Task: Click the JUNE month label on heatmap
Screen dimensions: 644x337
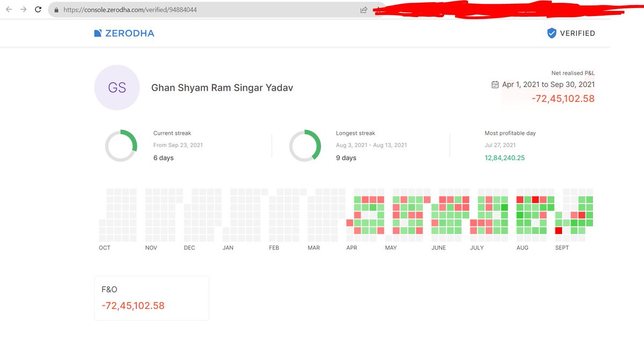Action: [x=438, y=248]
